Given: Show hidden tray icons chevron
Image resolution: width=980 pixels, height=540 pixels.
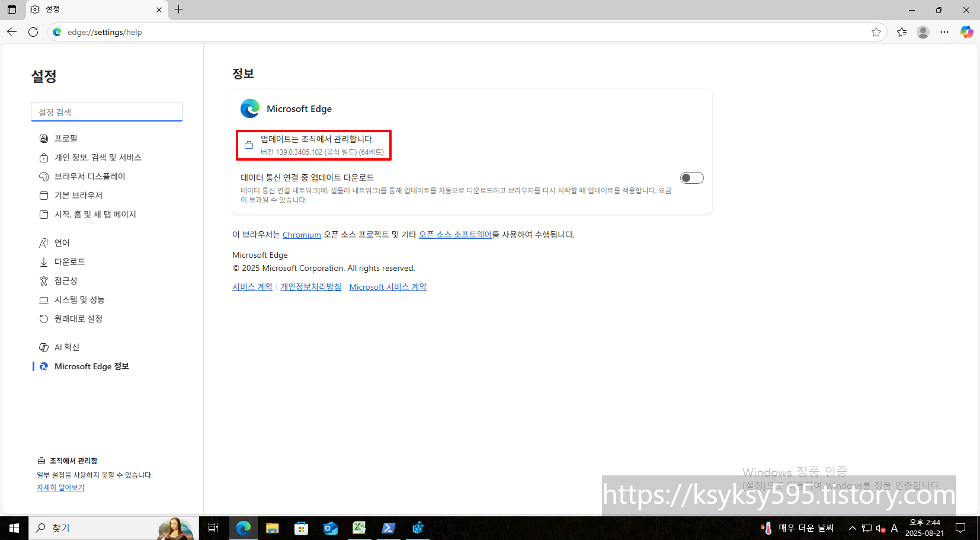Looking at the screenshot, I should click(x=852, y=528).
